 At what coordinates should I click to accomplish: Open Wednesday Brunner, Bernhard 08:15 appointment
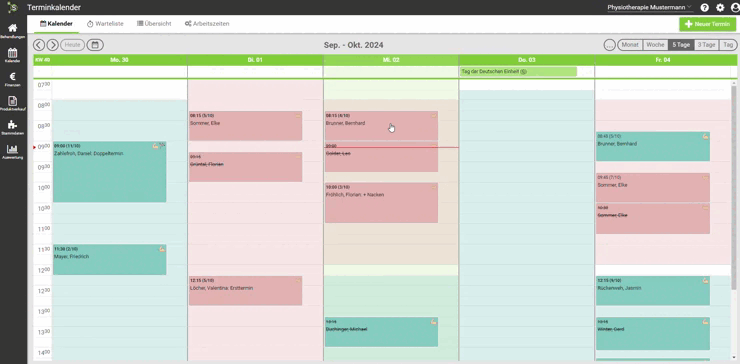pyautogui.click(x=381, y=126)
